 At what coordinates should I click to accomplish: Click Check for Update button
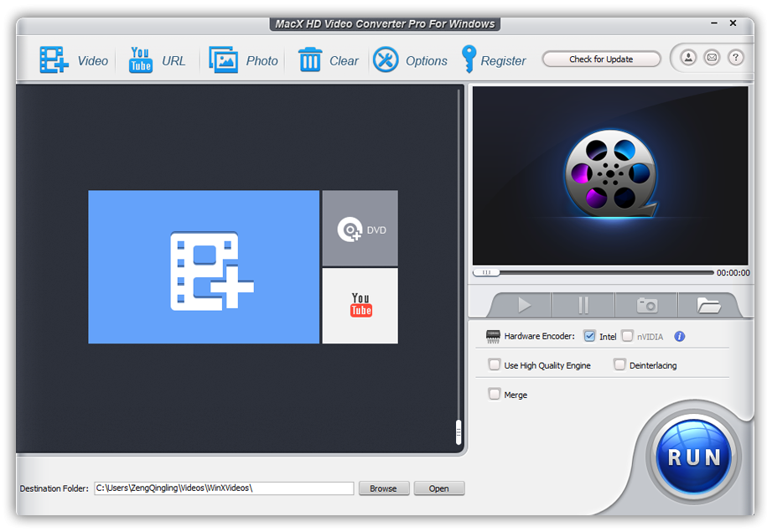pyautogui.click(x=601, y=59)
